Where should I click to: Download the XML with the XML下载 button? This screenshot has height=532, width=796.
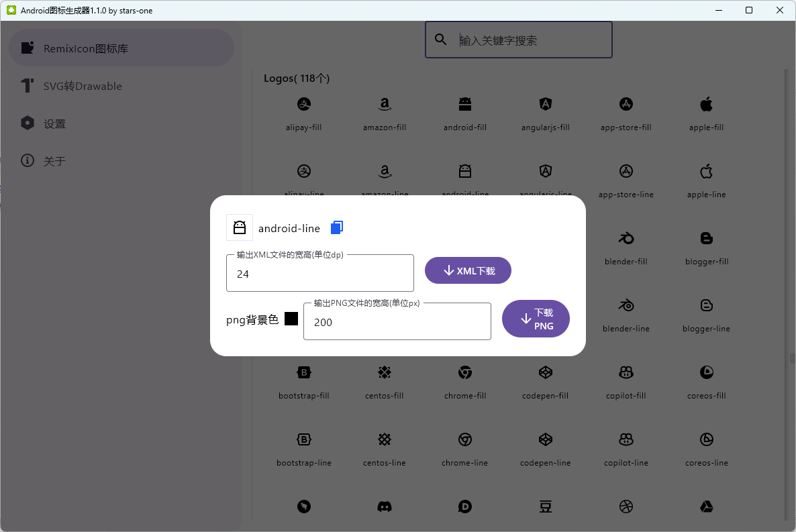[468, 270]
